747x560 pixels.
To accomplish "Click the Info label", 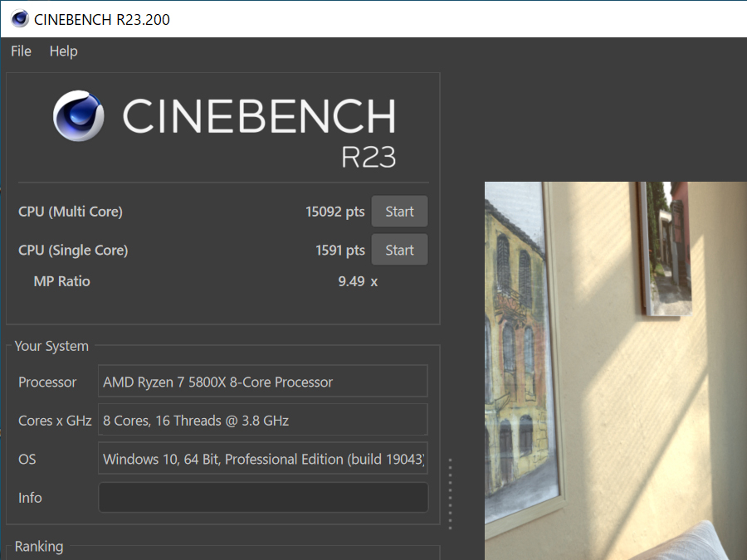I will [x=30, y=498].
